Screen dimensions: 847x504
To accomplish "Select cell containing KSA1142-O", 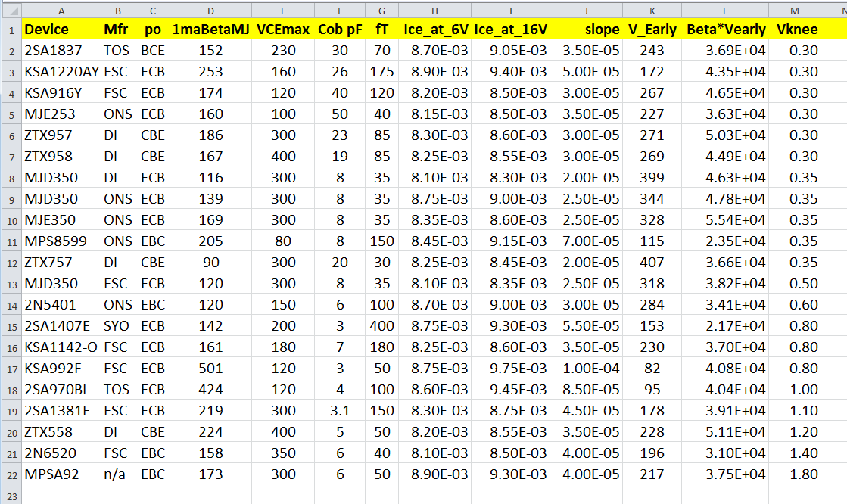I will point(61,347).
